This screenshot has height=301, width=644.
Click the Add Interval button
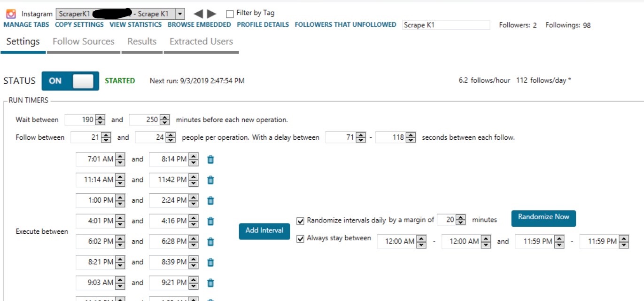tap(264, 230)
